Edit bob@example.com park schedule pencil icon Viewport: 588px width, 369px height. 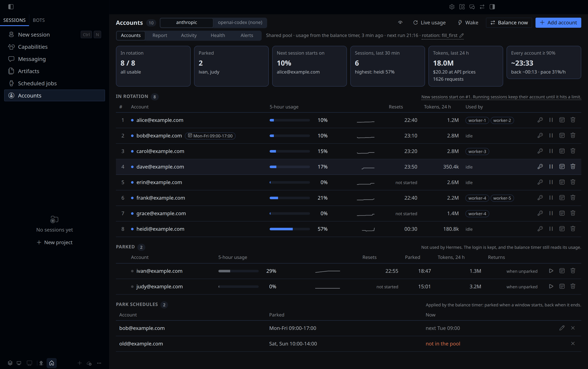pyautogui.click(x=562, y=328)
